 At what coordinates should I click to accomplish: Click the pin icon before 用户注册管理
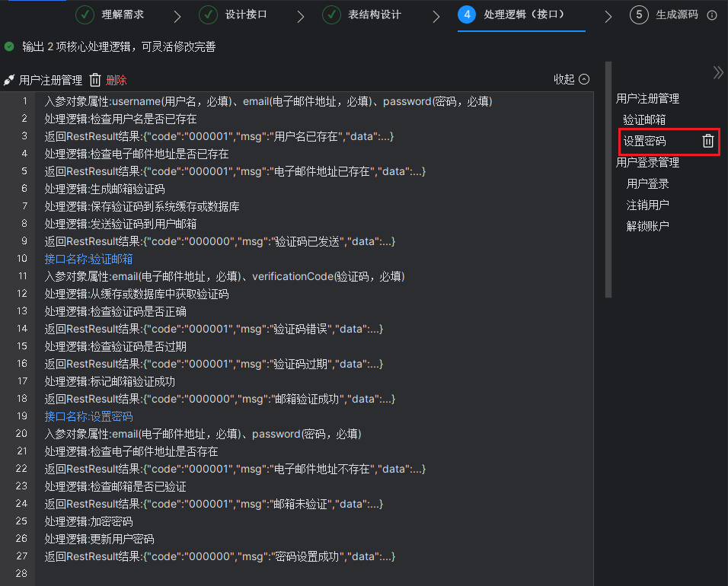[9, 80]
